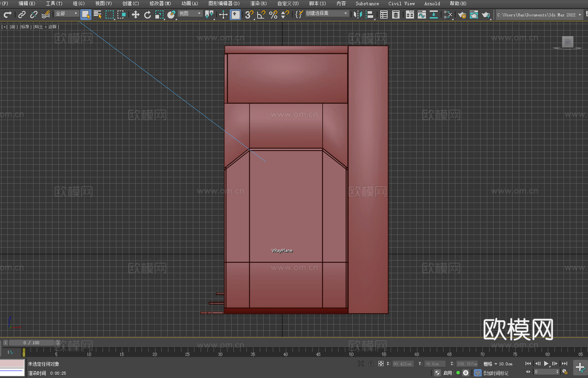The image size is (588, 378).
Task: Click time slider left arrow
Action: [x=5, y=343]
